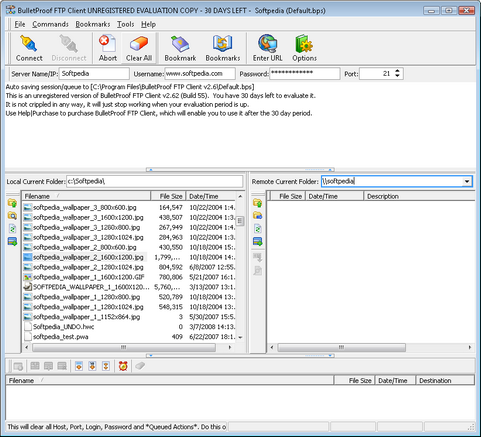Sort remote list by Date/Time header

(x=334, y=196)
